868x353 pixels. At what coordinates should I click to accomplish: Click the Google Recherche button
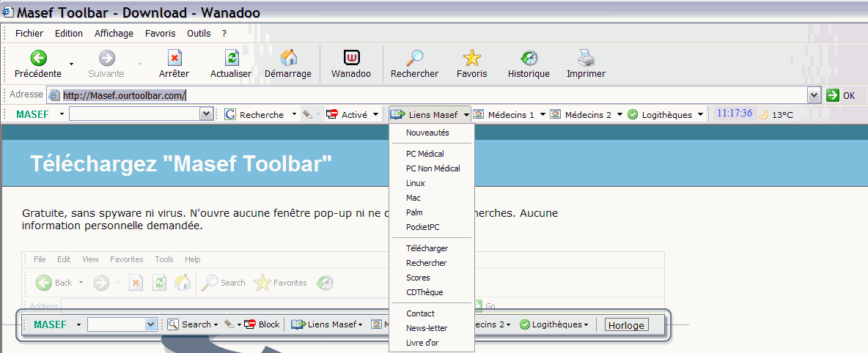[254, 114]
